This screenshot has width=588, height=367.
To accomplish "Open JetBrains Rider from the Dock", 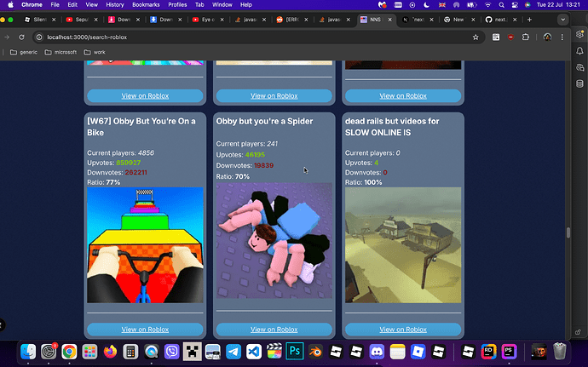I will pos(488,352).
